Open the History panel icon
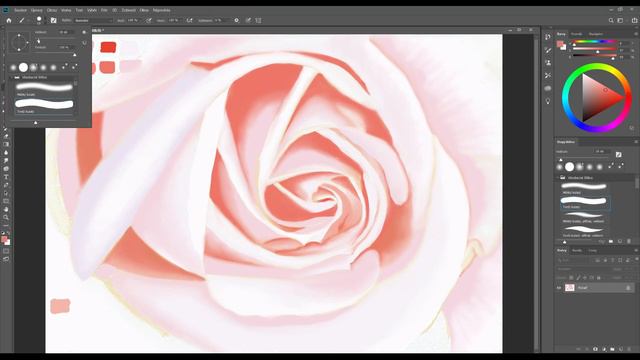This screenshot has width=640, height=360. [548, 37]
